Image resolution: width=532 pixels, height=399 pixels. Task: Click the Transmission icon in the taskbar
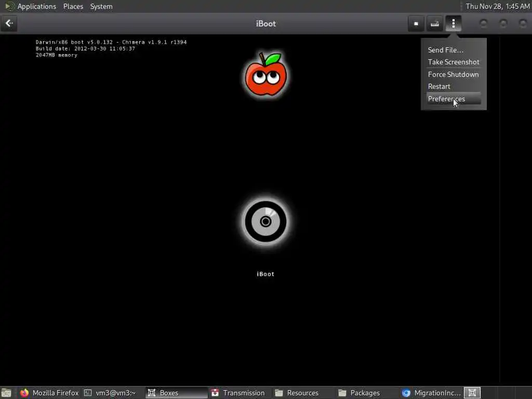pos(215,393)
